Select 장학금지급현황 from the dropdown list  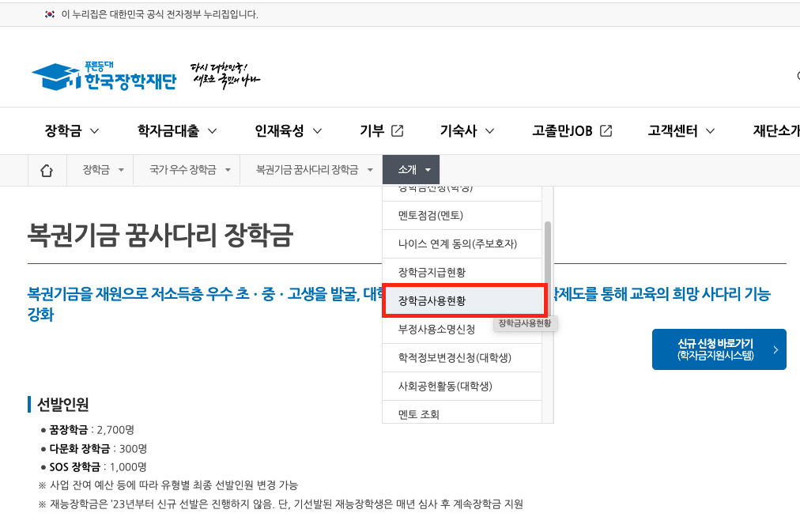[434, 273]
